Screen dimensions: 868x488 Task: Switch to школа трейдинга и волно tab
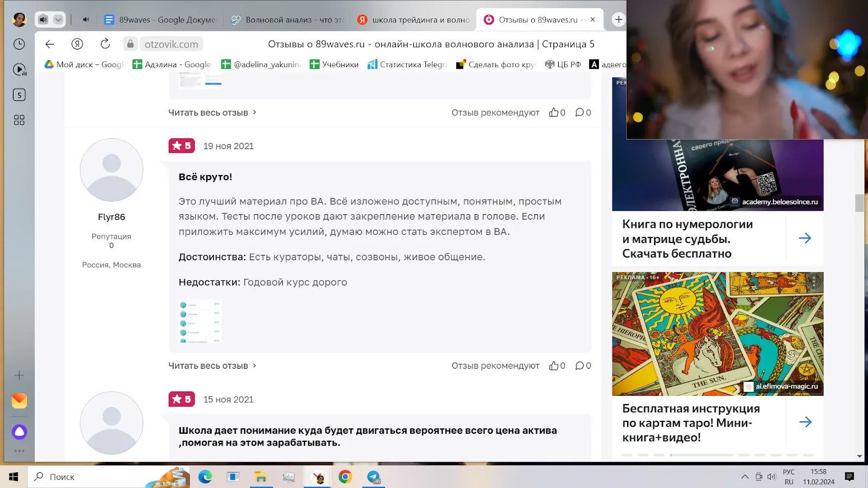(413, 20)
